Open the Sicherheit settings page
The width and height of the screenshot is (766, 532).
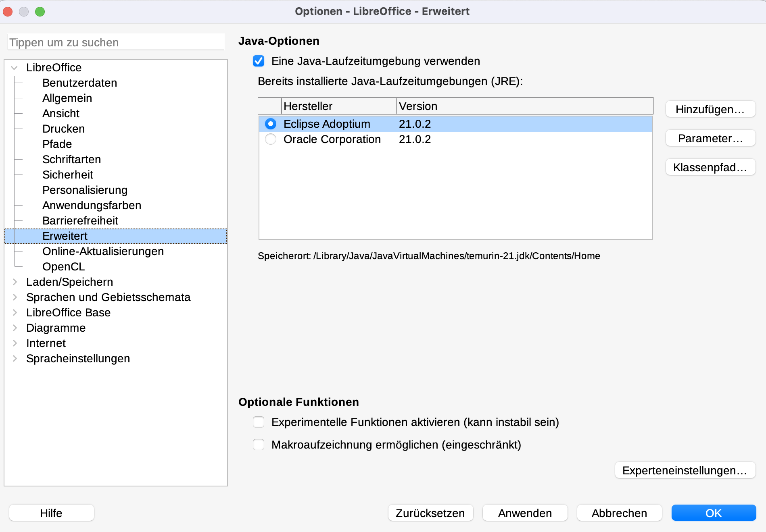coord(68,175)
